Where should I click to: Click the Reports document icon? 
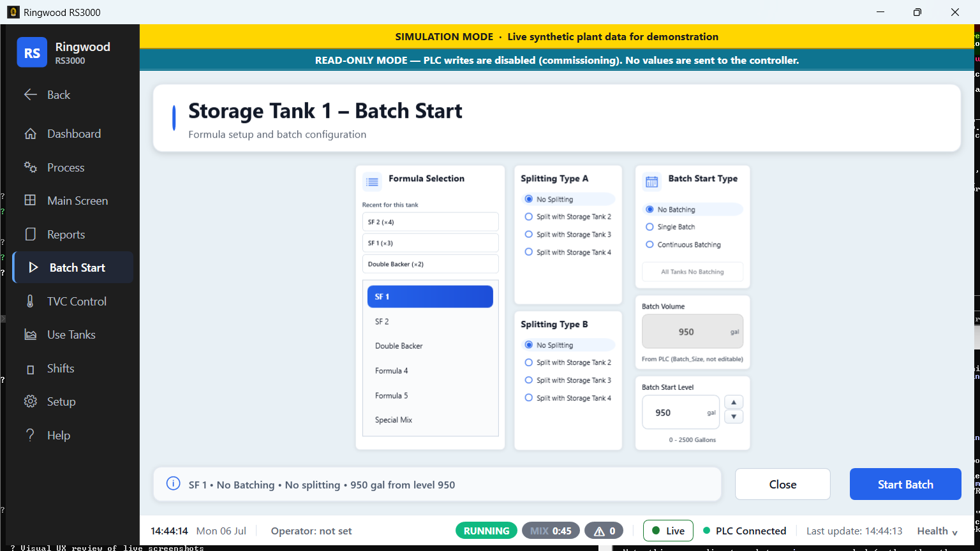click(x=30, y=234)
